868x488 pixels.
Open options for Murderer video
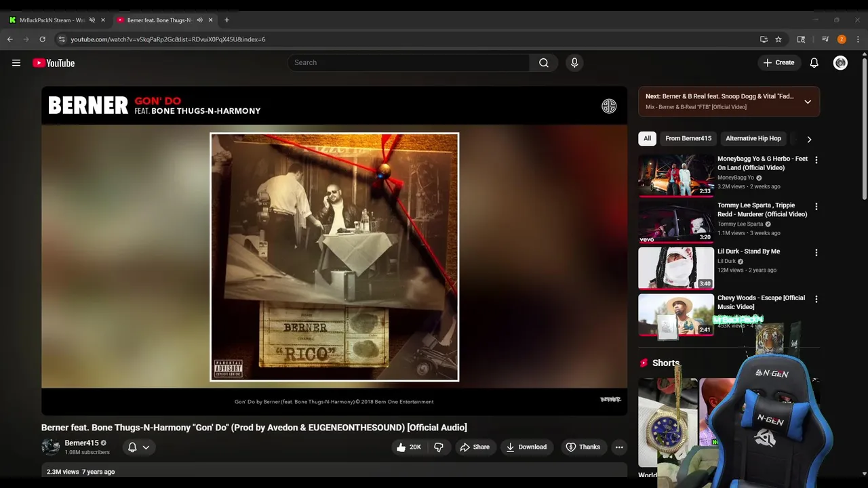[816, 207]
